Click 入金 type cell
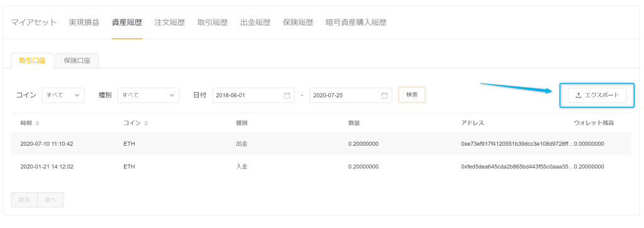This screenshot has height=228, width=644. (241, 167)
